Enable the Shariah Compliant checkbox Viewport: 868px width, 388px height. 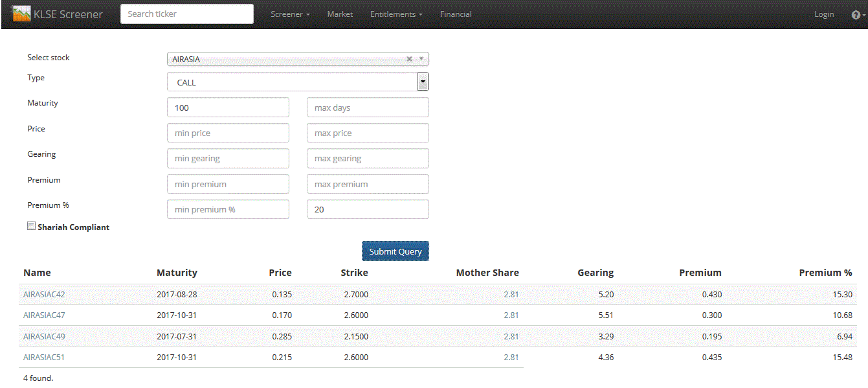click(x=31, y=225)
